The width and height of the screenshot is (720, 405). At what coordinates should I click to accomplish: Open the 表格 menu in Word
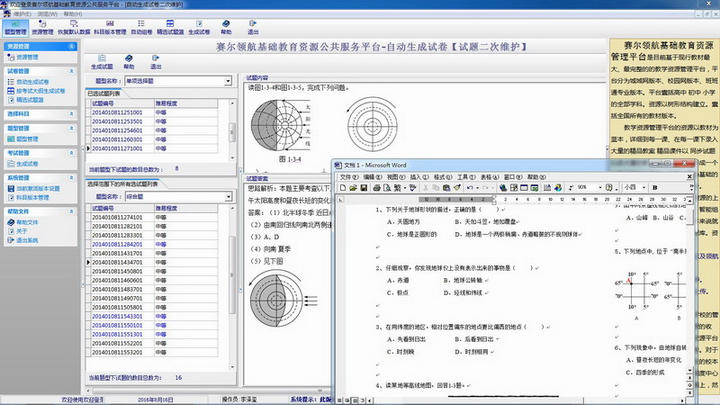pos(490,177)
